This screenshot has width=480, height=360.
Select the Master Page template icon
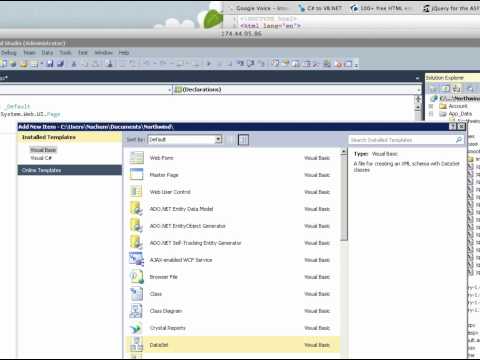tap(136, 175)
